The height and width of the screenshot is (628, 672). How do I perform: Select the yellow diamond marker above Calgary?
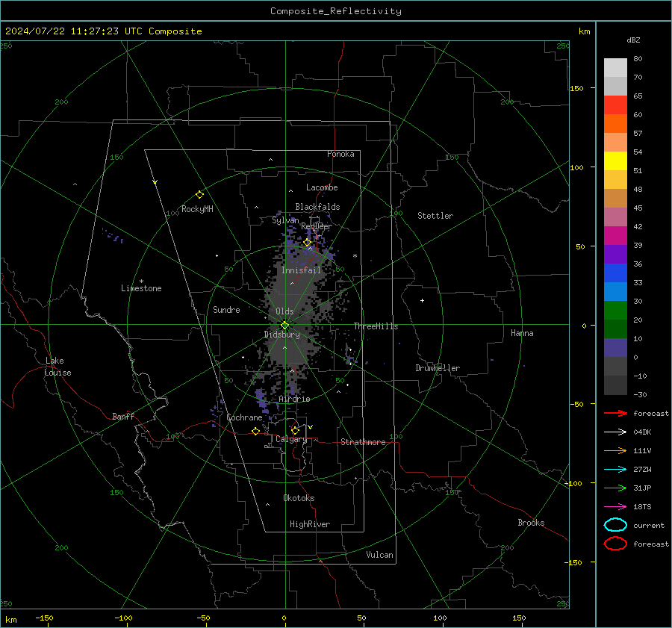295,430
